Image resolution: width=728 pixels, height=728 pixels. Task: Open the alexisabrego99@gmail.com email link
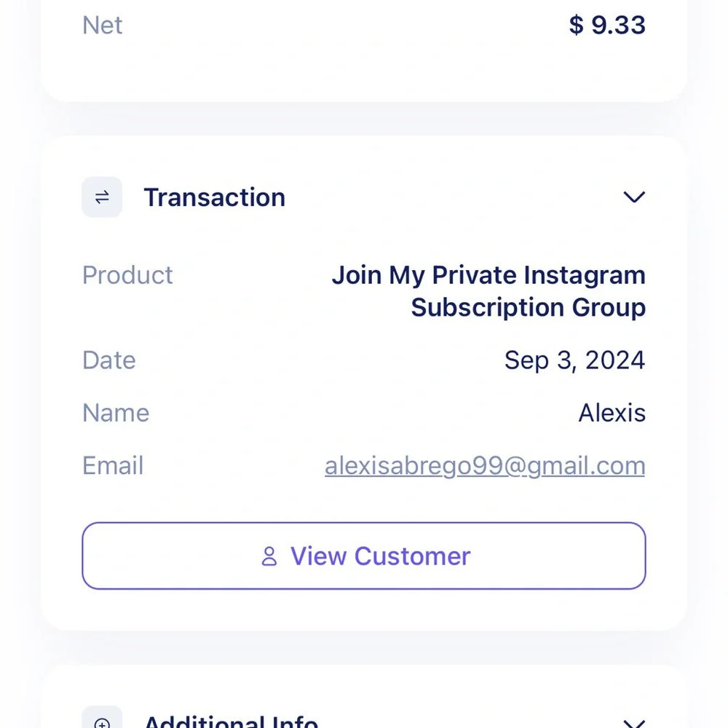pyautogui.click(x=485, y=466)
